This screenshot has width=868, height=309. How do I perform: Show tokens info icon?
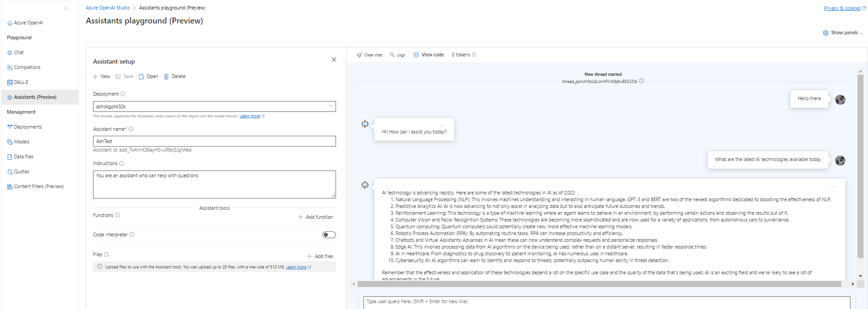click(x=474, y=55)
